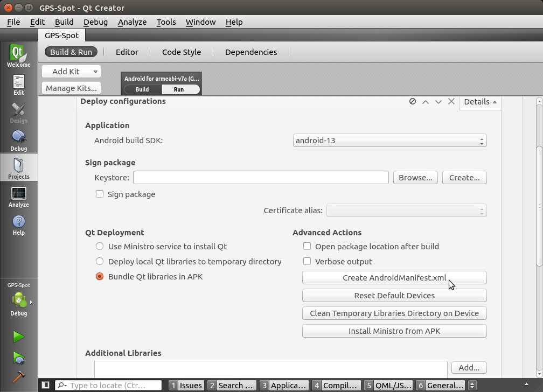Create a new keystore
The image size is (543, 392).
[464, 178]
